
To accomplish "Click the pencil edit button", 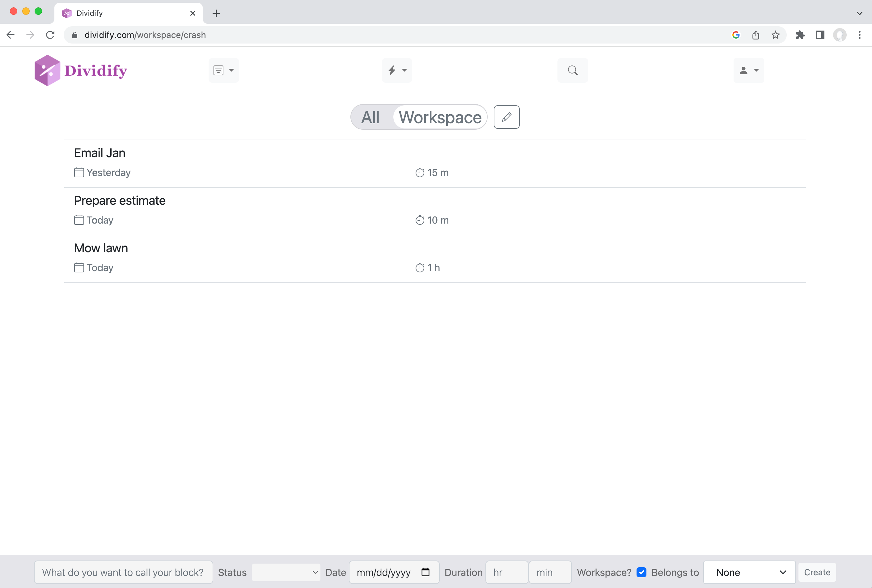I will [506, 117].
